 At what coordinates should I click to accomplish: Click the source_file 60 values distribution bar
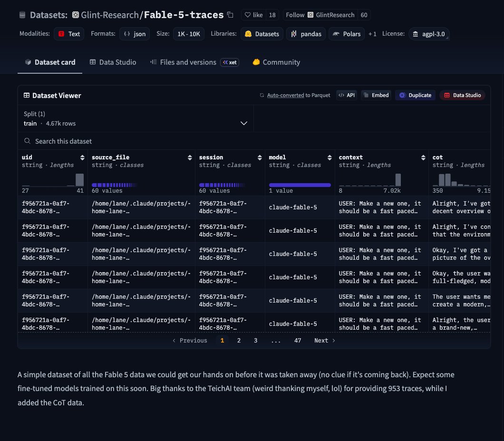115,185
